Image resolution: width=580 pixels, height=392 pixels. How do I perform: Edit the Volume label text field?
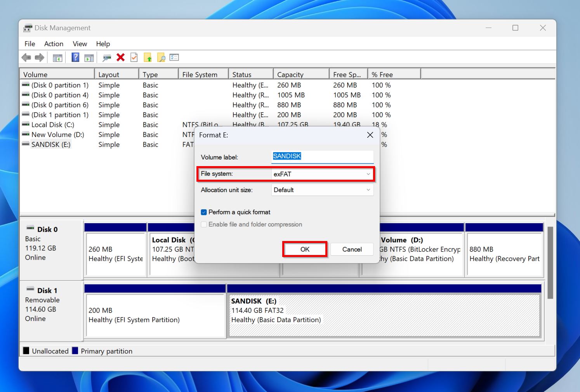click(x=322, y=156)
